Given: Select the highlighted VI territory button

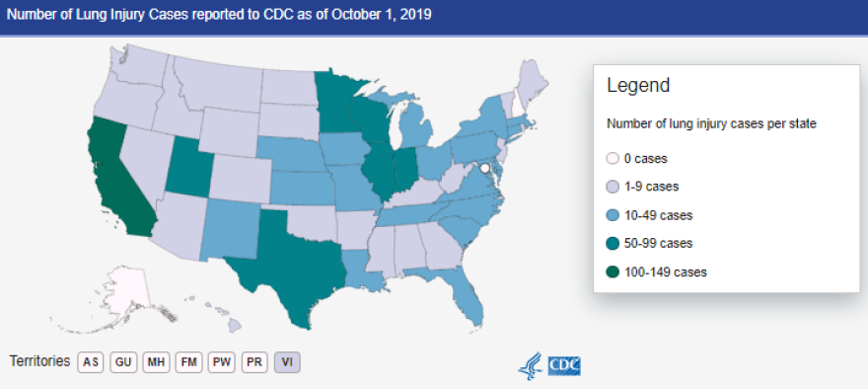Looking at the screenshot, I should 287,362.
